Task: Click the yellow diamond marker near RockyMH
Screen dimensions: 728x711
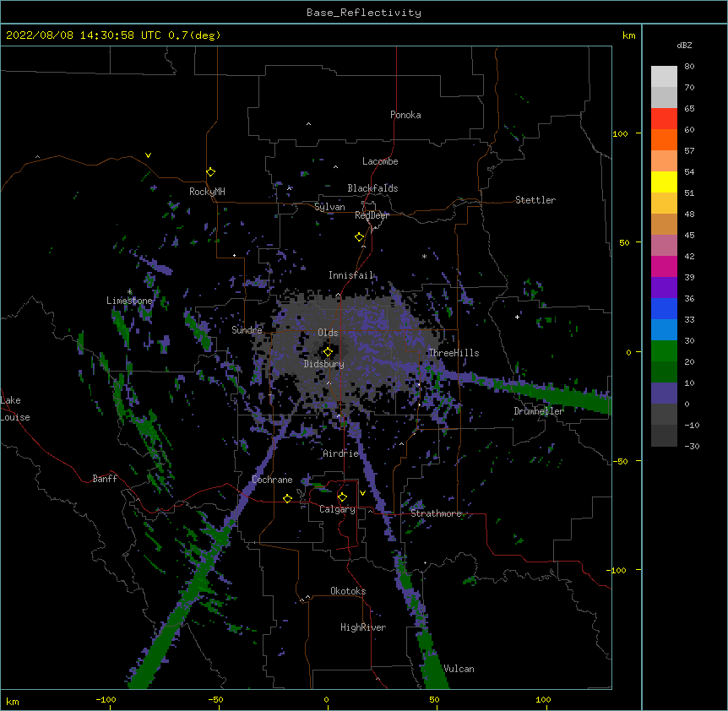Action: 210,172
